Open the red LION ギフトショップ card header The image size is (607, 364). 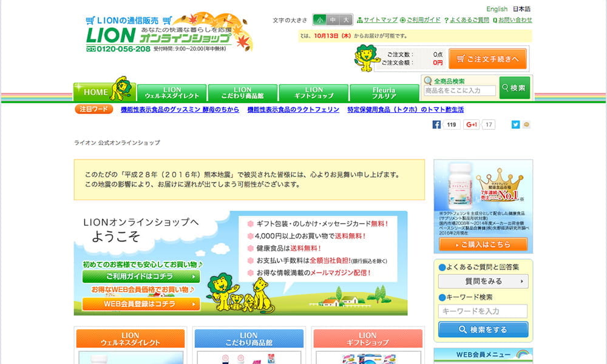point(368,339)
